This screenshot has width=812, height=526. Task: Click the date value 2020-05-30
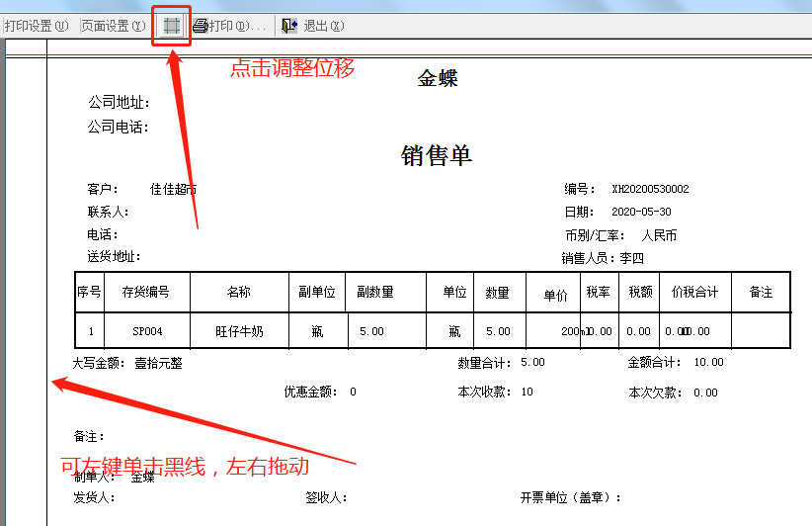click(x=641, y=212)
